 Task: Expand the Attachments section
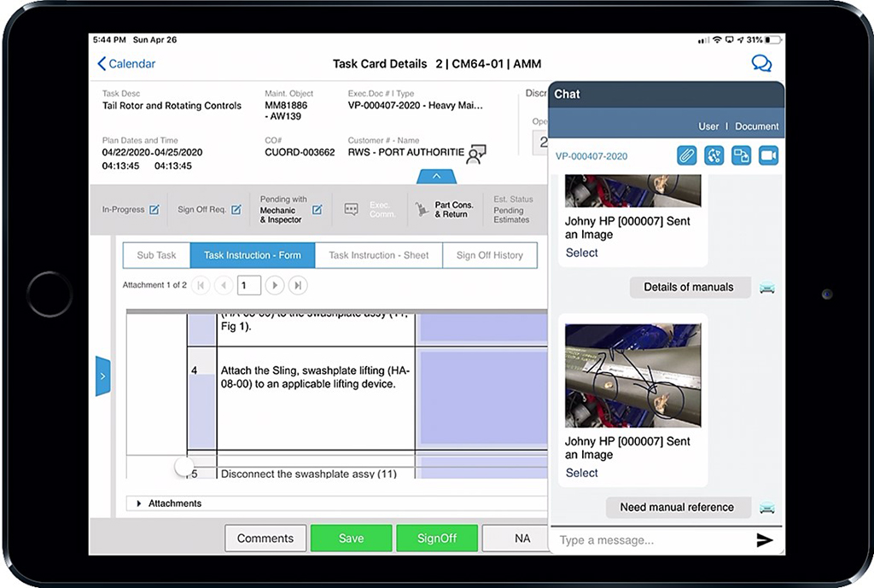point(139,504)
